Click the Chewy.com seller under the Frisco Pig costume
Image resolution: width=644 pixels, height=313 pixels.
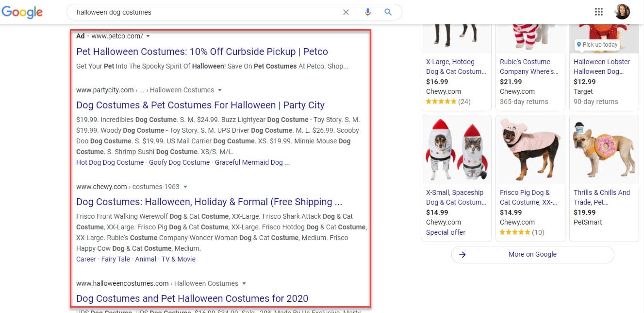(517, 222)
